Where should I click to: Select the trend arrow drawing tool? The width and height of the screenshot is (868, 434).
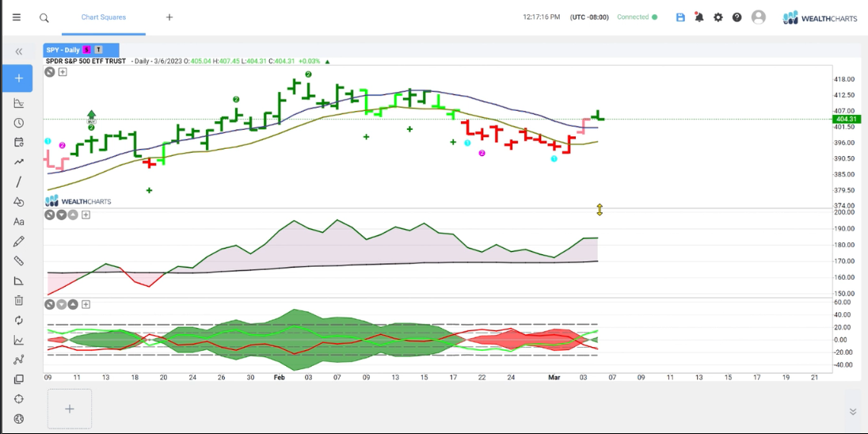point(19,162)
